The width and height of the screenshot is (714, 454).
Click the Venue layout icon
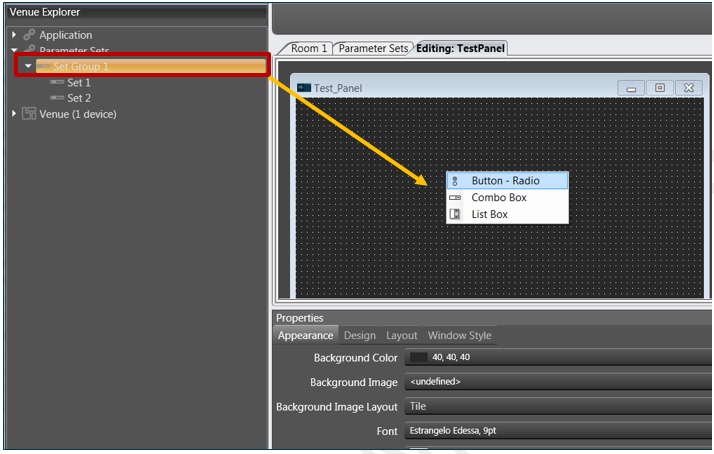tap(29, 113)
